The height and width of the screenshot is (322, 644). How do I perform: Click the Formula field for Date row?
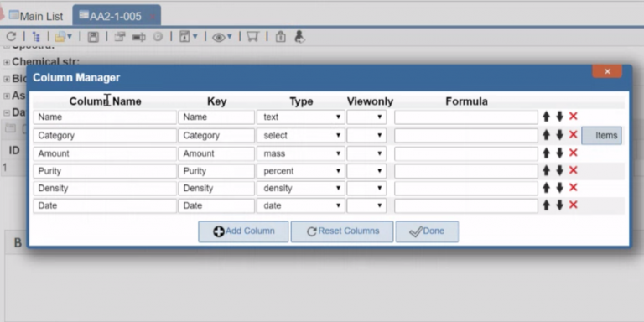click(465, 205)
